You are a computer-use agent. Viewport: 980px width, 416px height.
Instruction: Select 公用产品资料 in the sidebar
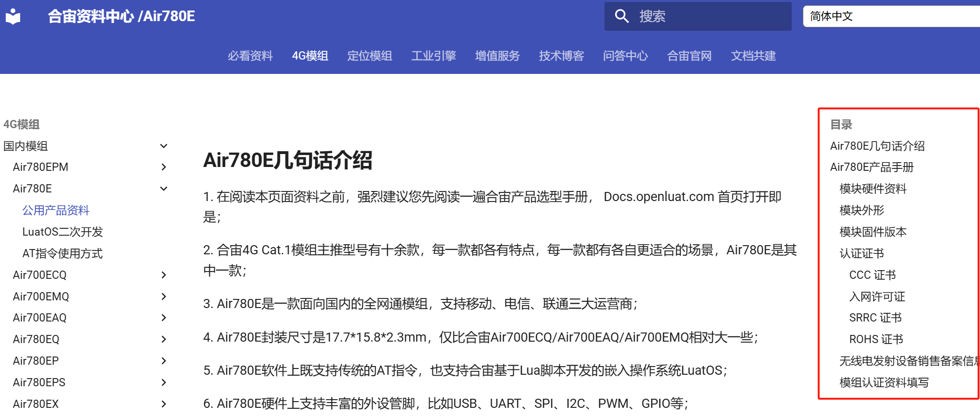[x=56, y=210]
